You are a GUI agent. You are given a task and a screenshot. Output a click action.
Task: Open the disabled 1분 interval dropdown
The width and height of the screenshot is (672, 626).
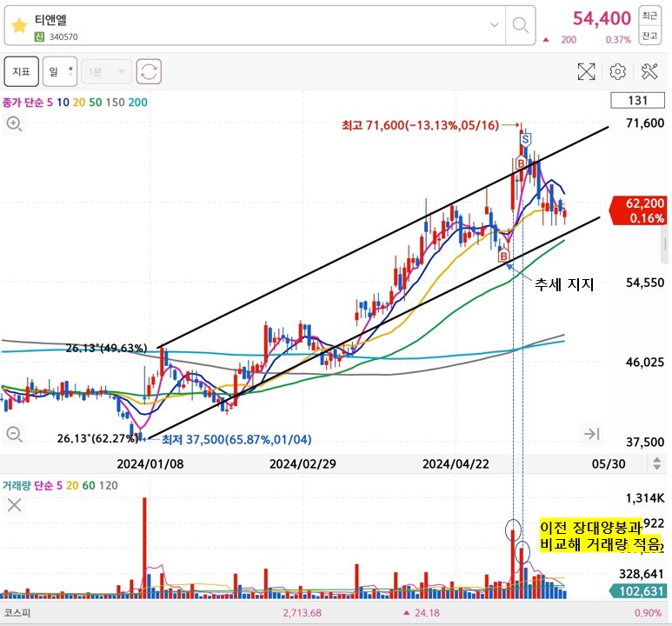pyautogui.click(x=106, y=71)
